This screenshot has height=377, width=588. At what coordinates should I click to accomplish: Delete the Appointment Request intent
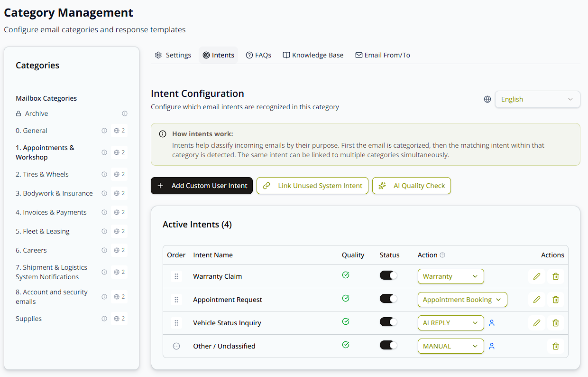[x=556, y=300]
